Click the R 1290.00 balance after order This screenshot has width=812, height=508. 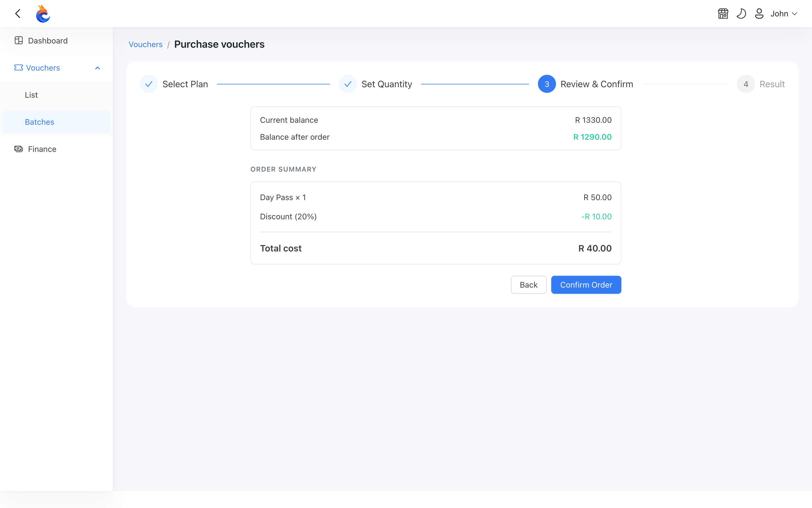click(593, 137)
